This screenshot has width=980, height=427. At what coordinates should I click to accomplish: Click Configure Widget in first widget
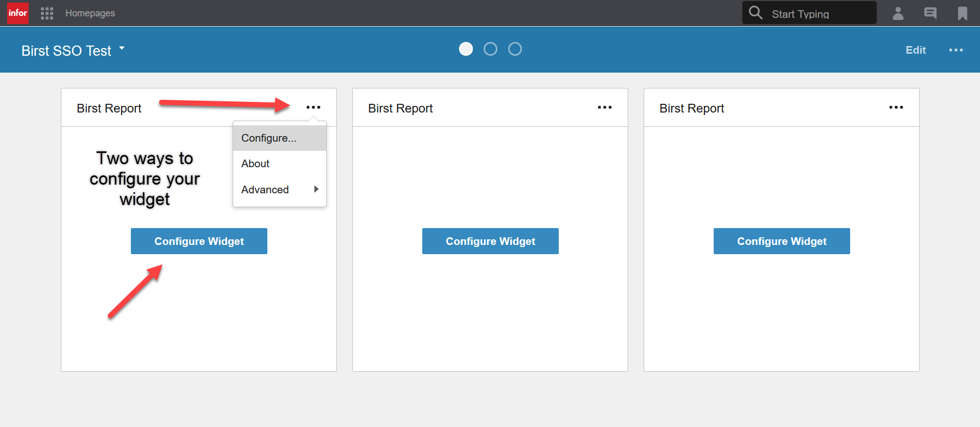point(199,241)
